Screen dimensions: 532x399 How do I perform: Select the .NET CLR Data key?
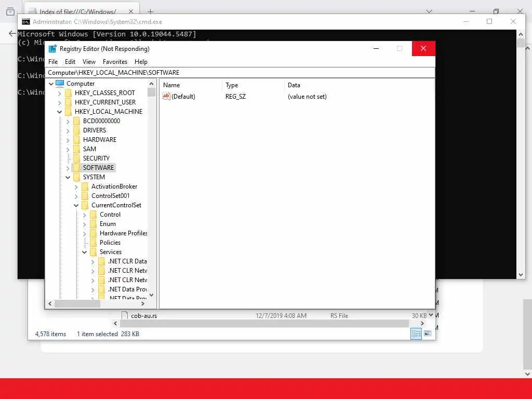127,261
